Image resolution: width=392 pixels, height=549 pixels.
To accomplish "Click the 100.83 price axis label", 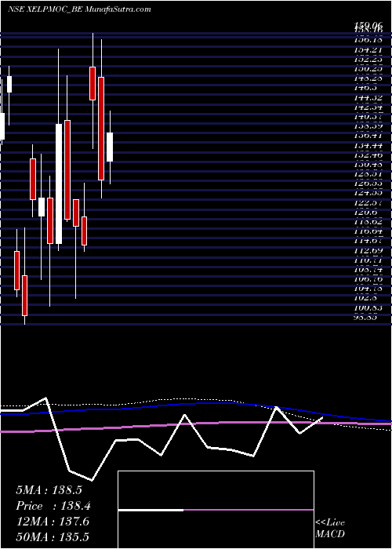I will coord(368,307).
